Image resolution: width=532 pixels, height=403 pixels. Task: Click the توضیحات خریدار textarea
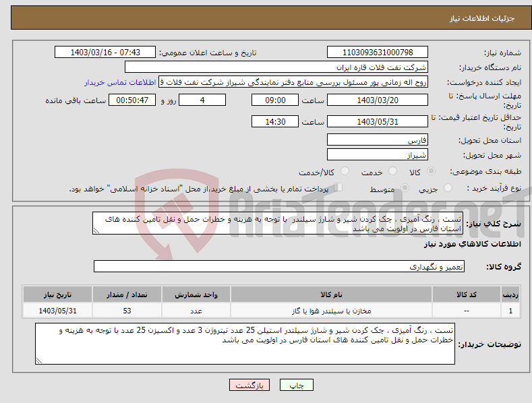245,344
